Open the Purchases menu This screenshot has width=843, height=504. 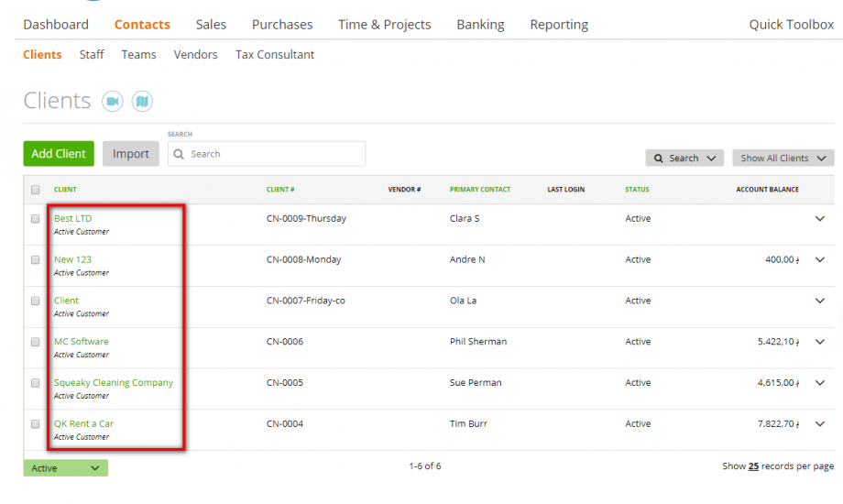pos(282,25)
